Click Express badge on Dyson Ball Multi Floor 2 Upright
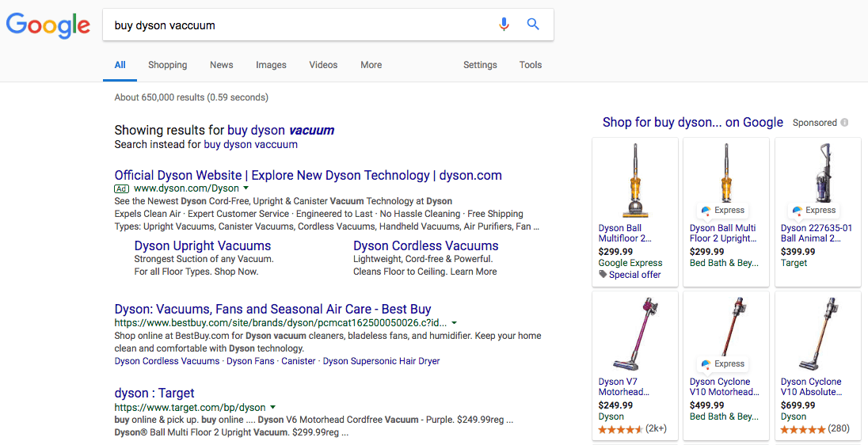This screenshot has height=445, width=868. pyautogui.click(x=722, y=211)
